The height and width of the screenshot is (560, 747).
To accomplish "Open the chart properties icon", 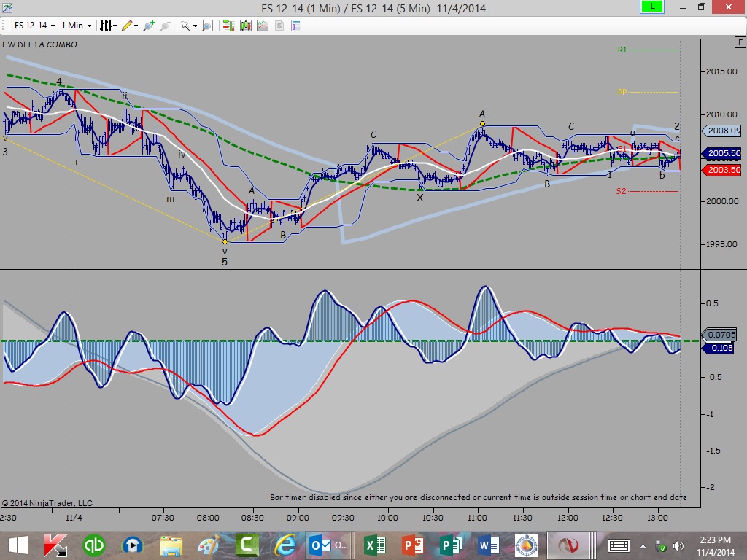I will click(296, 26).
